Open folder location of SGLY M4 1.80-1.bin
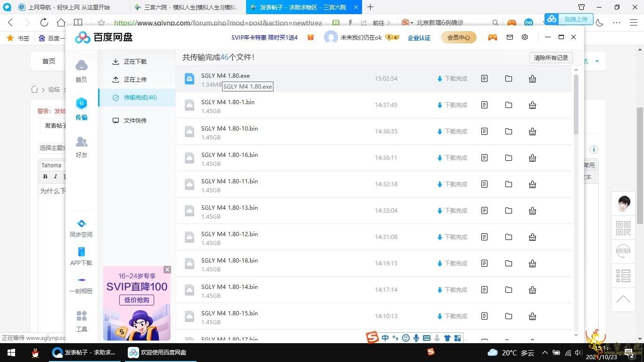Viewport: 644px width, 362px height. point(509,105)
